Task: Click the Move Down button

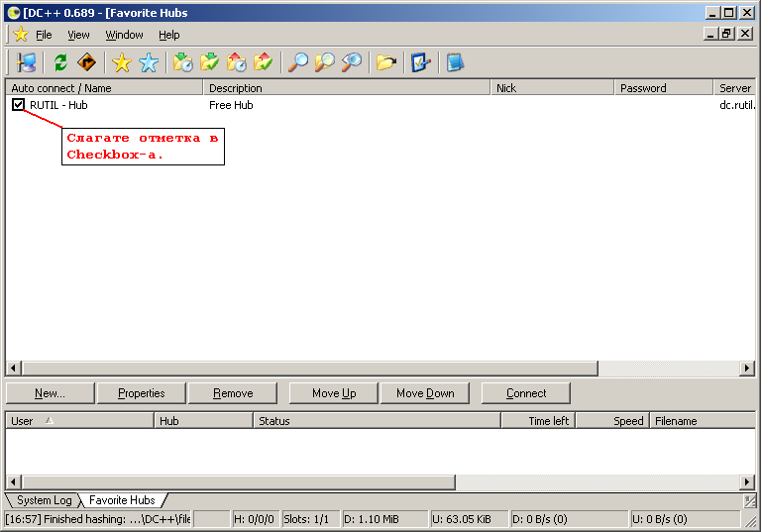Action: pyautogui.click(x=425, y=393)
